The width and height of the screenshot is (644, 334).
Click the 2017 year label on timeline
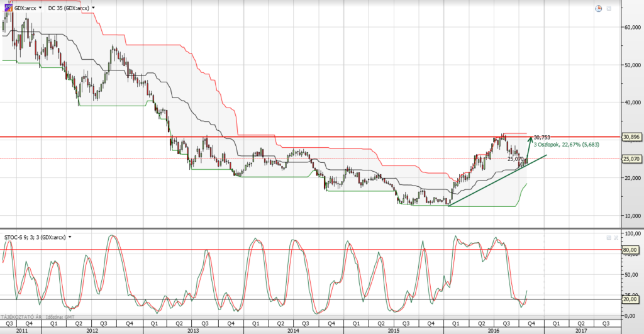(x=580, y=330)
